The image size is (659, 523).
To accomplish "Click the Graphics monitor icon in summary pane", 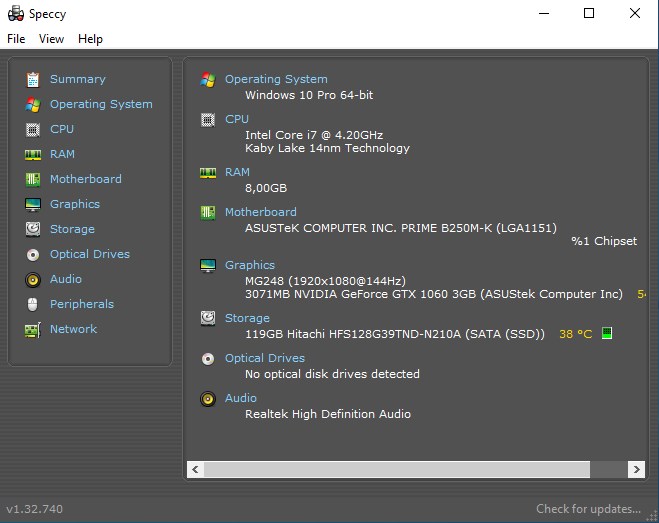I will [x=208, y=266].
